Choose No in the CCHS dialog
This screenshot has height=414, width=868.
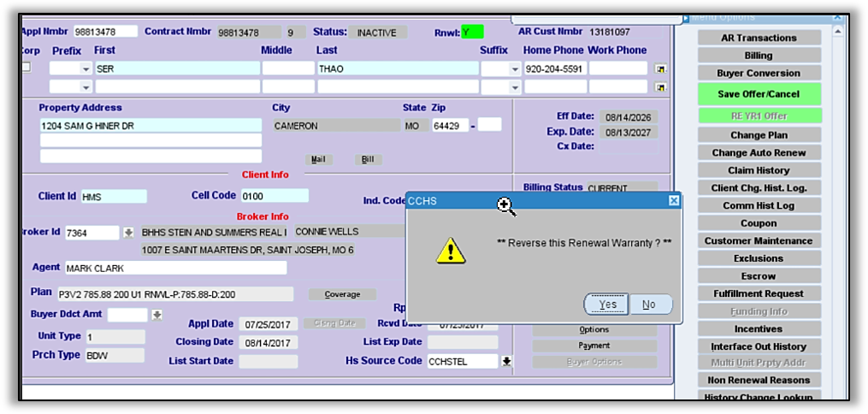coord(651,305)
